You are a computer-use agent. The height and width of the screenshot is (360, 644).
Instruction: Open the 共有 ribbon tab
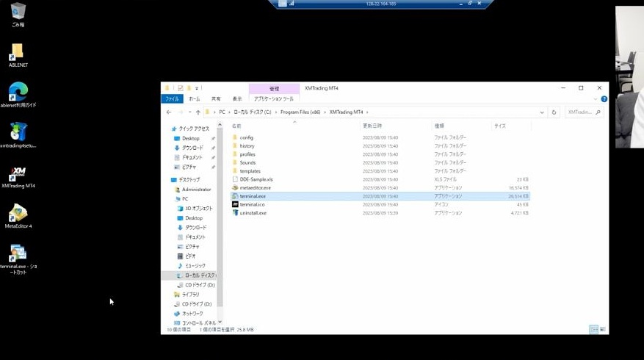[x=216, y=99]
